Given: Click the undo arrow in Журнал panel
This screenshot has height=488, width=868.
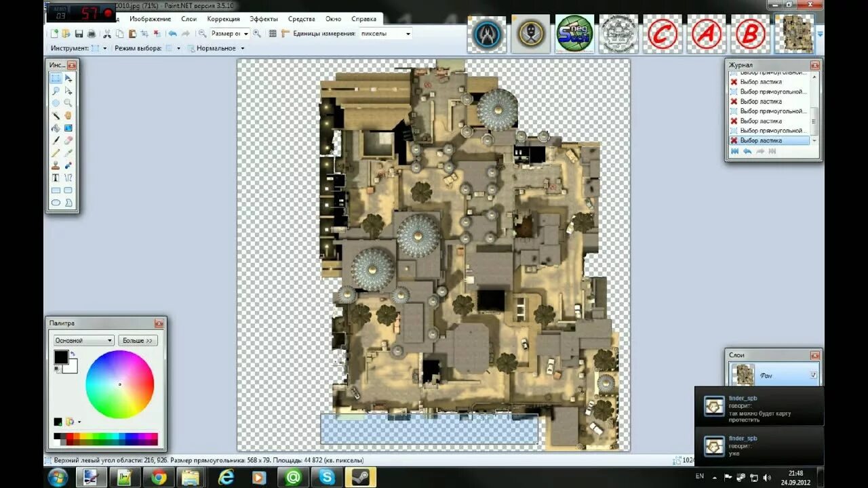Looking at the screenshot, I should click(x=747, y=151).
